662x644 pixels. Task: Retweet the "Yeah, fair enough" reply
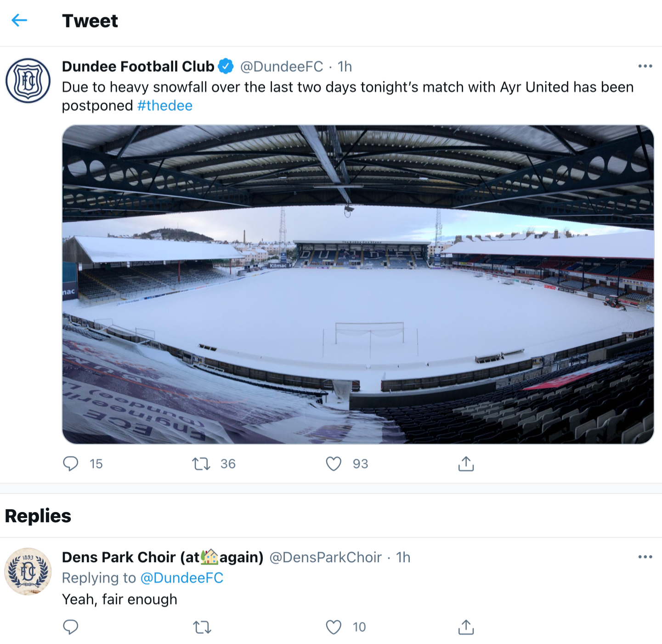tap(202, 627)
